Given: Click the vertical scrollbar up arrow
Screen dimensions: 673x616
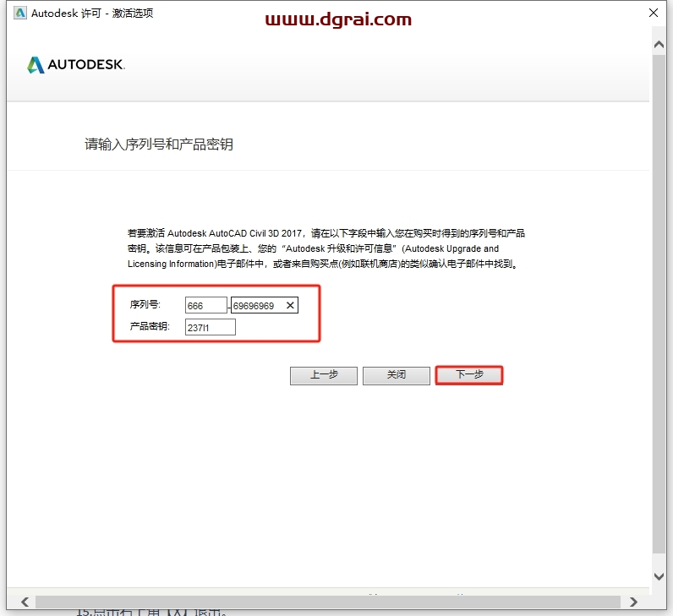Looking at the screenshot, I should (x=659, y=45).
